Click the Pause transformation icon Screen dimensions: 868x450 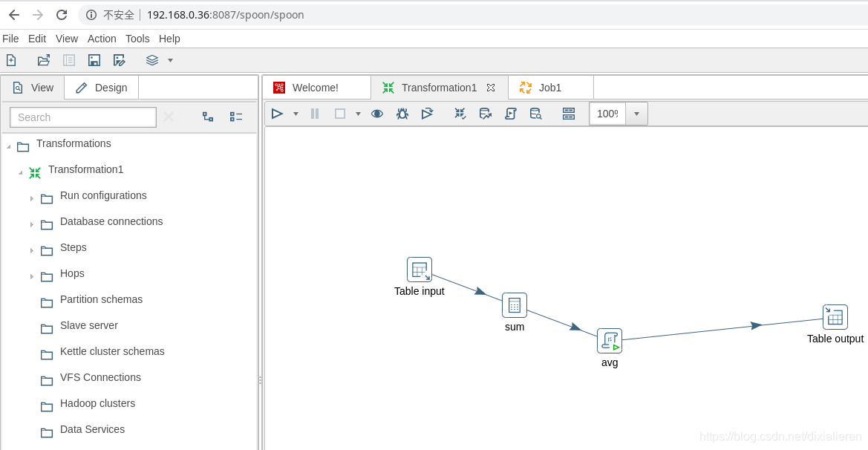pos(315,114)
